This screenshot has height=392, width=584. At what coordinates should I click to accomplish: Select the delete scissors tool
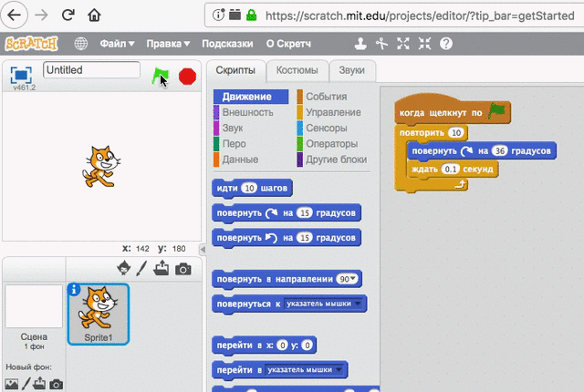(x=382, y=44)
